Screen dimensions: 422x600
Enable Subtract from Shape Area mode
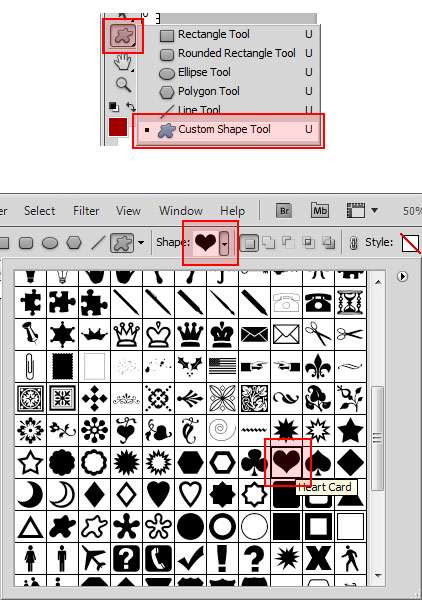(288, 243)
